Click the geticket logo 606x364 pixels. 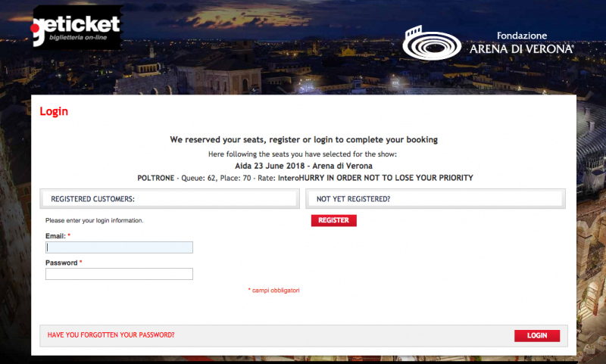point(77,28)
